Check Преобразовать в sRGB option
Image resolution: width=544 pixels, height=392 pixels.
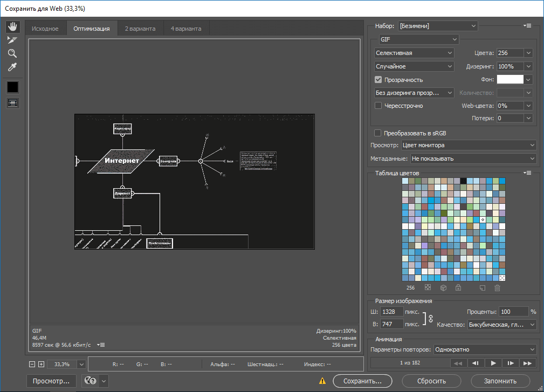(x=377, y=133)
